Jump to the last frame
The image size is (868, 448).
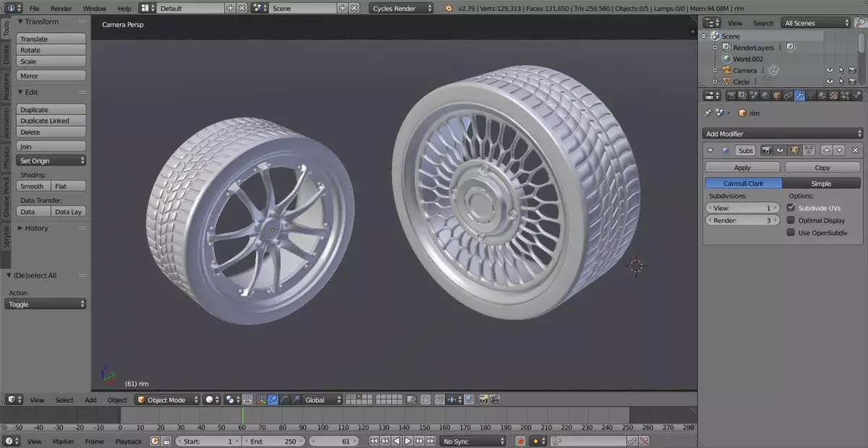430,441
